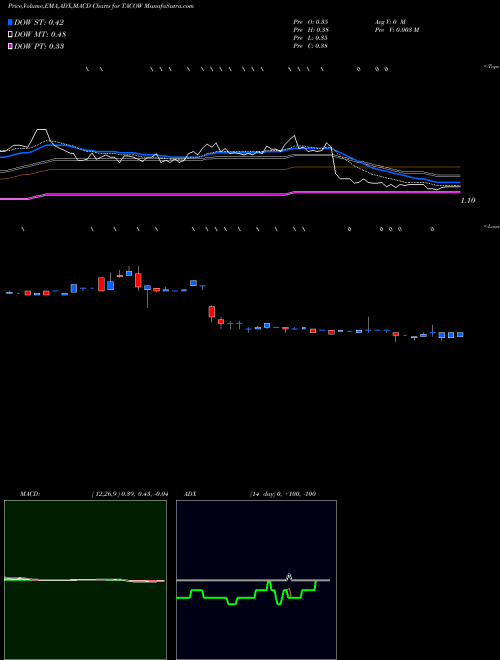Select the 'DOW ST: 0.42' legend label
This screenshot has width=500, height=660.
coord(39,22)
